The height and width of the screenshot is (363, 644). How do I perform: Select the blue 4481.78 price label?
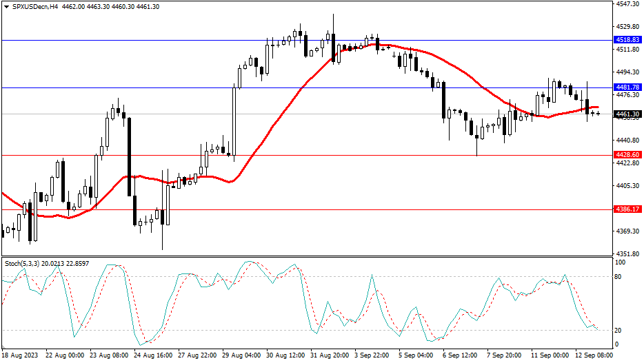(627, 87)
